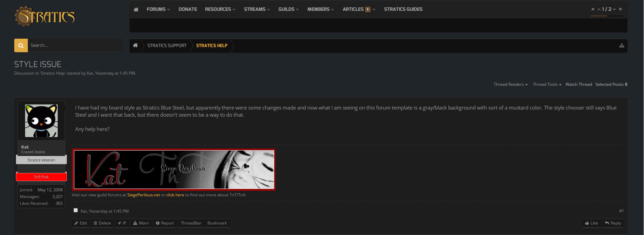Click Watch Thread link

click(579, 84)
